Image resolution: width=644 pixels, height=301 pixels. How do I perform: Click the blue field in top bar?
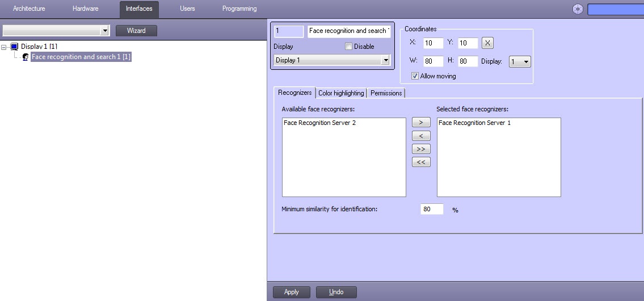point(616,10)
